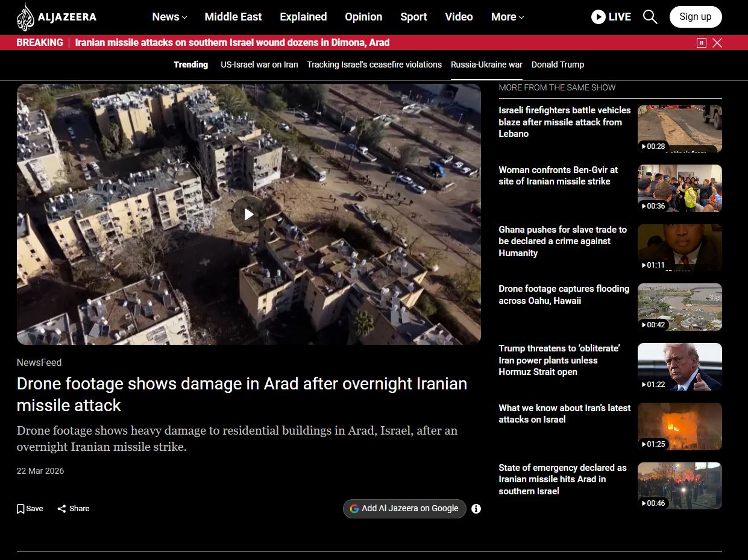Open Oahu flooding thumbnail with 00:42 duration

679,307
